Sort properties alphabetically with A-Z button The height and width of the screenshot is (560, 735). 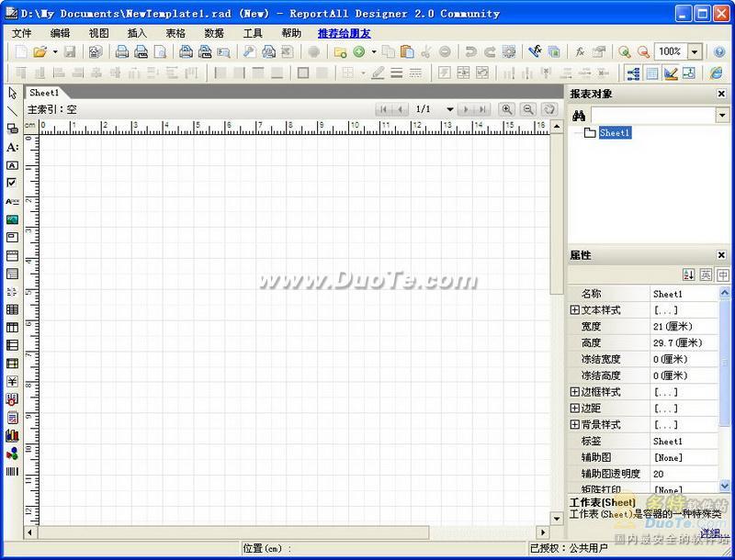(x=689, y=274)
